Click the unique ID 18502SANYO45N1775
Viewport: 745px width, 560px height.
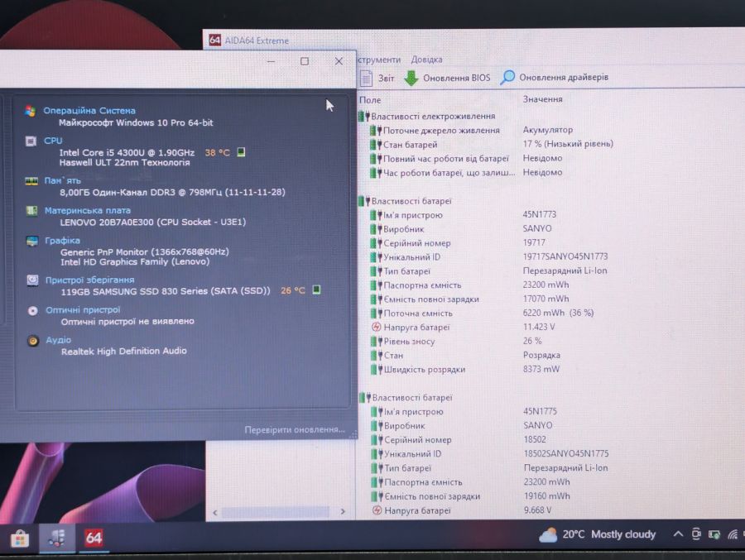tap(566, 453)
